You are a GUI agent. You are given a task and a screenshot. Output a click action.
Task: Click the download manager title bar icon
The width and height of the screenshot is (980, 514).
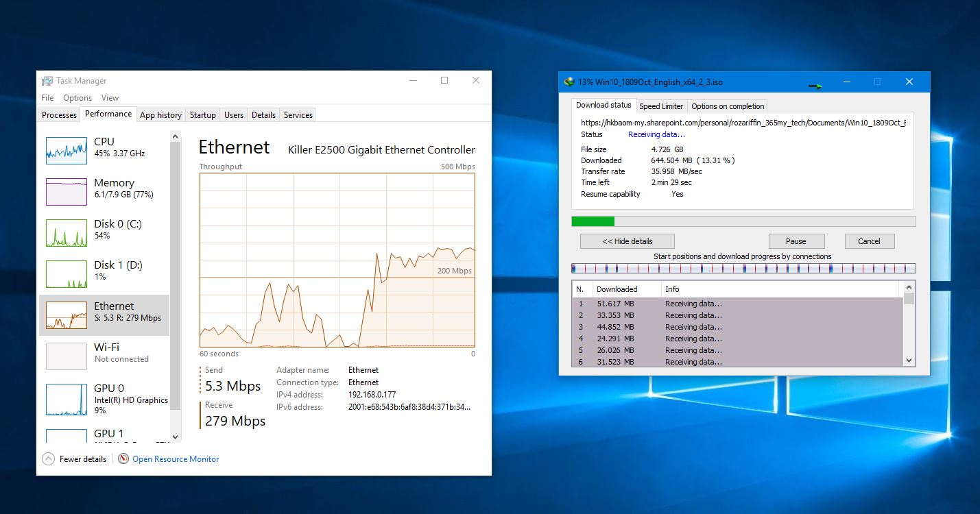pyautogui.click(x=569, y=82)
